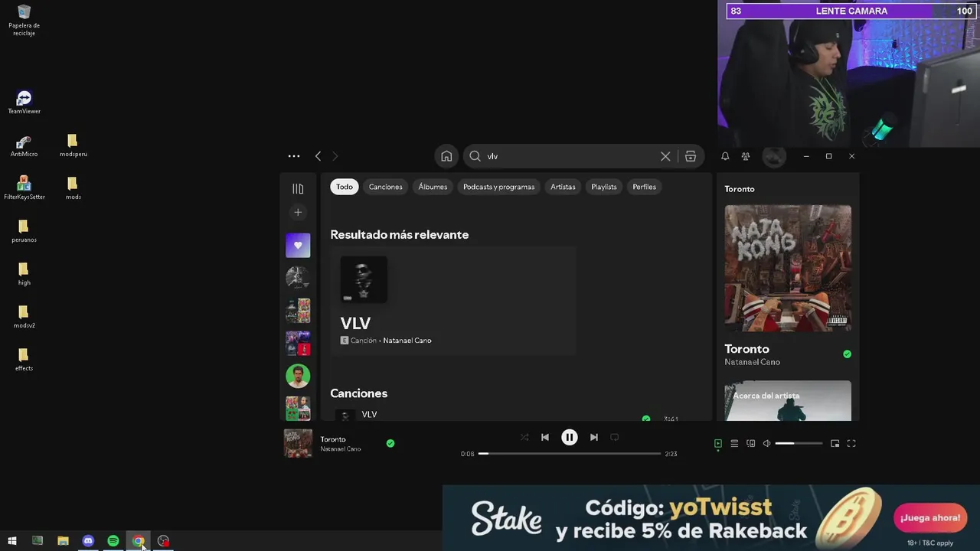The width and height of the screenshot is (980, 551).
Task: Switch Spotify to full screen
Action: click(x=851, y=443)
